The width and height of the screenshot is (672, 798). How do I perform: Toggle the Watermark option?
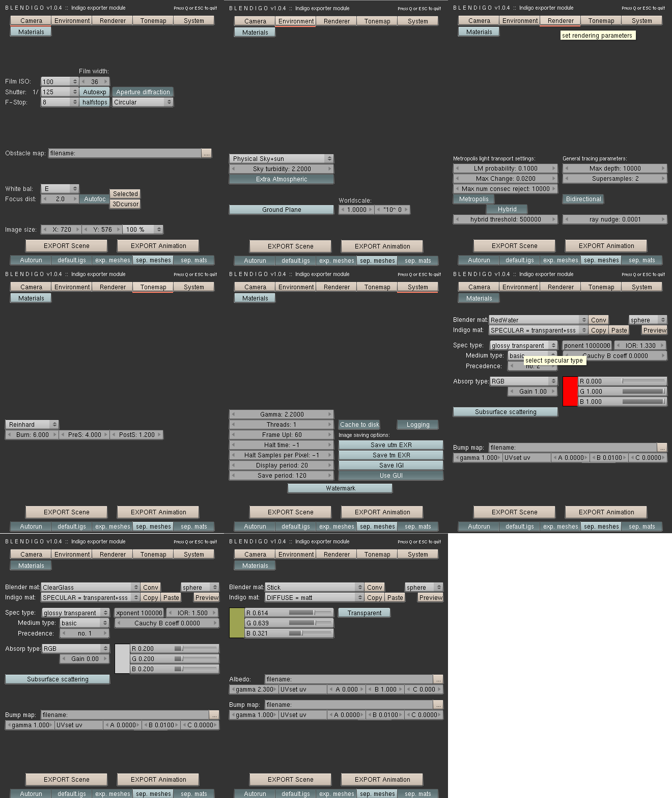(341, 488)
